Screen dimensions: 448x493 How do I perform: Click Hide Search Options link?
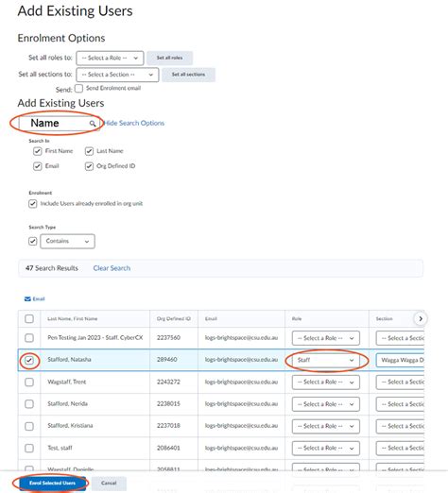pos(134,123)
